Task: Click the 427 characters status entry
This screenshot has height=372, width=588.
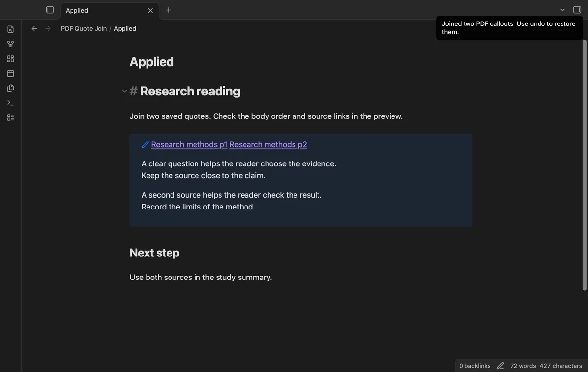Action: pyautogui.click(x=561, y=366)
